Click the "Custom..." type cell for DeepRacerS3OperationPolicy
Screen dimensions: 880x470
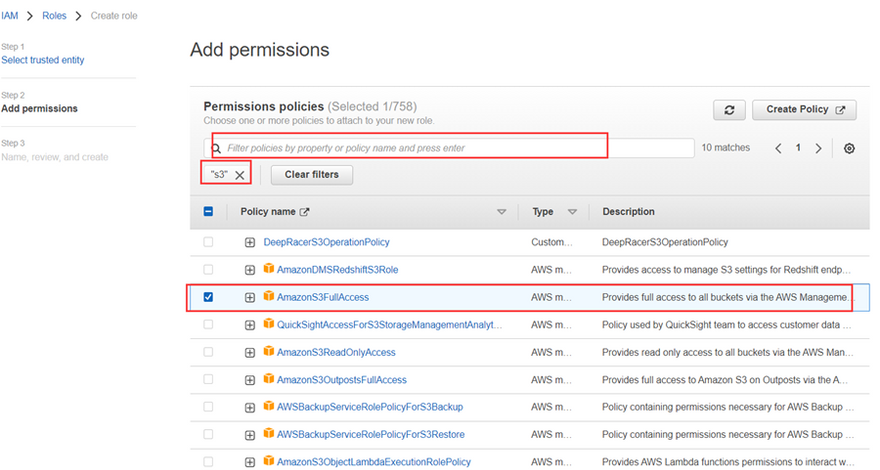click(552, 242)
